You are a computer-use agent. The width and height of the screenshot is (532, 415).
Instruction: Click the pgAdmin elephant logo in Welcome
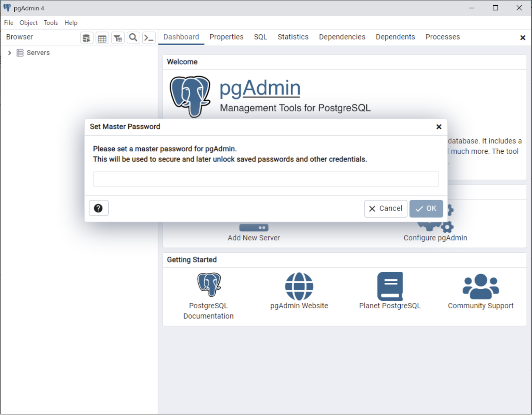pyautogui.click(x=190, y=96)
